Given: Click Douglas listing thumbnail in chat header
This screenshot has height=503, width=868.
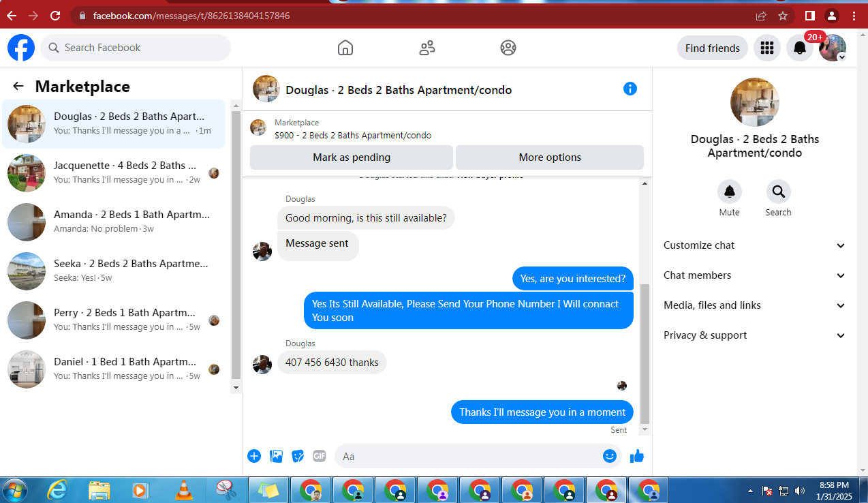Looking at the screenshot, I should (x=266, y=89).
